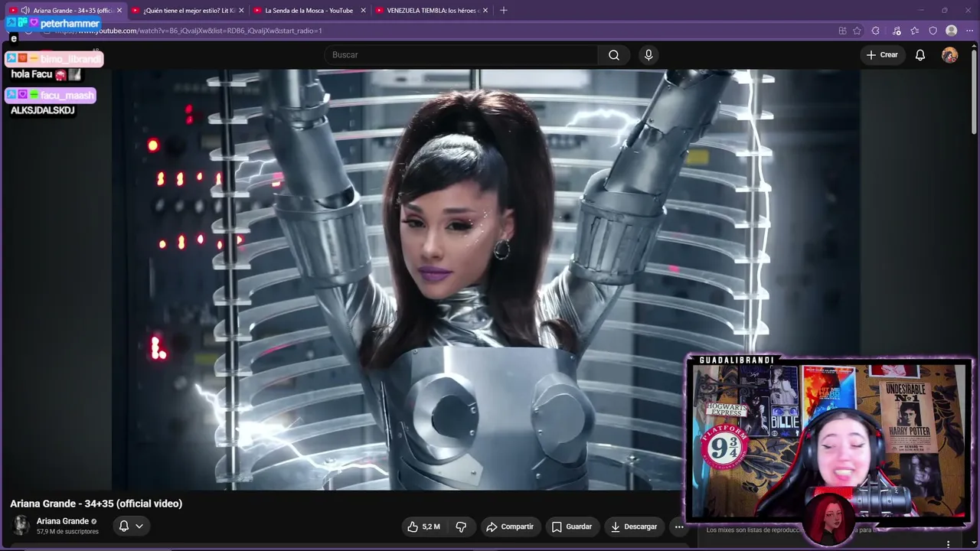Select the video title "Ariana Grande - 34+35 (official video)"

coord(96,504)
